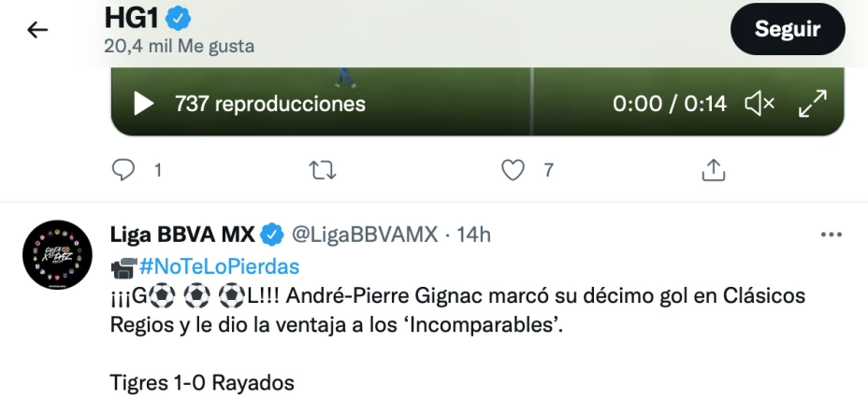Click the Liga BBVA MX display name
The height and width of the screenshot is (414, 868).
[x=182, y=235]
